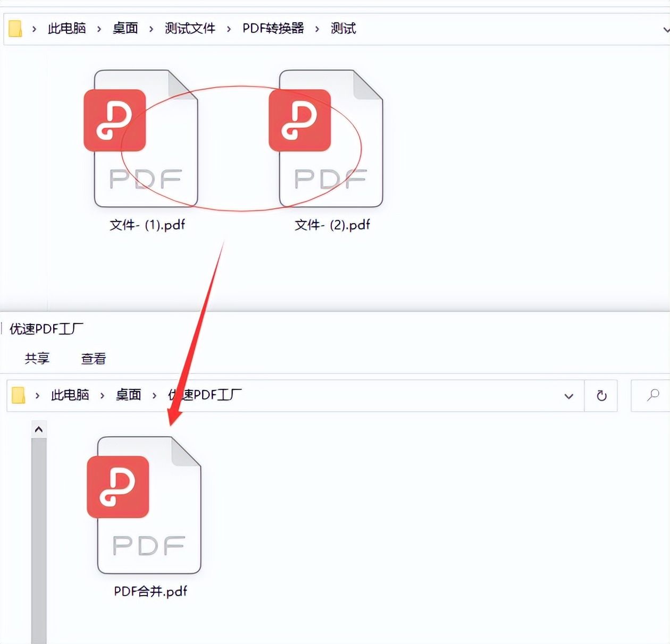The width and height of the screenshot is (670, 644).
Task: Go to 此电脑 in lower breadcrumb
Action: (70, 395)
